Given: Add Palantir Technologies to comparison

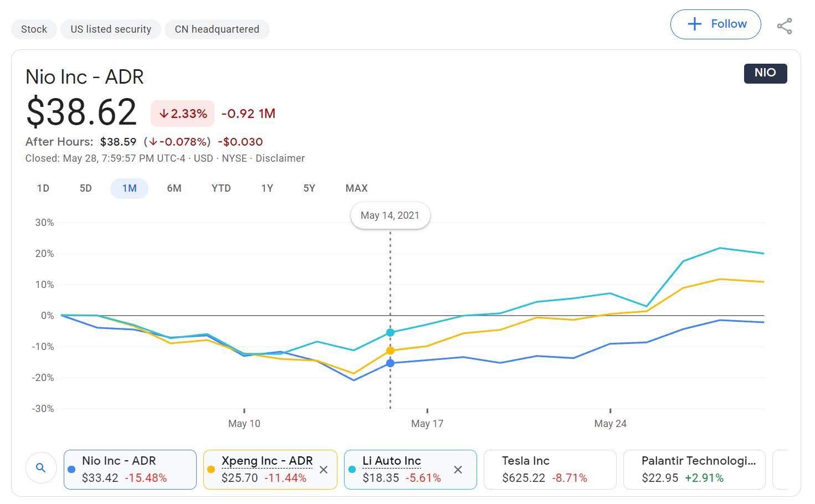Looking at the screenshot, I should (694, 470).
